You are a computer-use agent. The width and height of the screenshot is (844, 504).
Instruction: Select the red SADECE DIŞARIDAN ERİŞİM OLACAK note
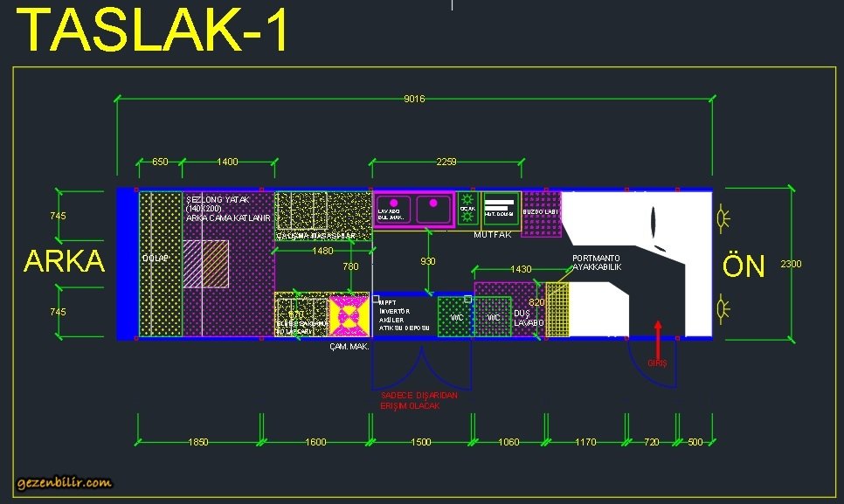click(x=419, y=401)
